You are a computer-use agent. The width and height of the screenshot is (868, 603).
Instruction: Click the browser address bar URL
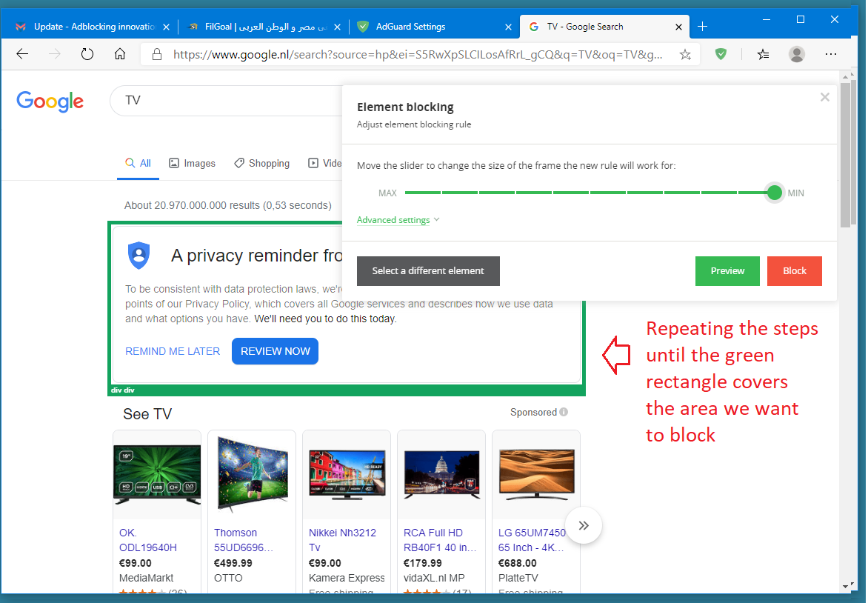click(418, 54)
